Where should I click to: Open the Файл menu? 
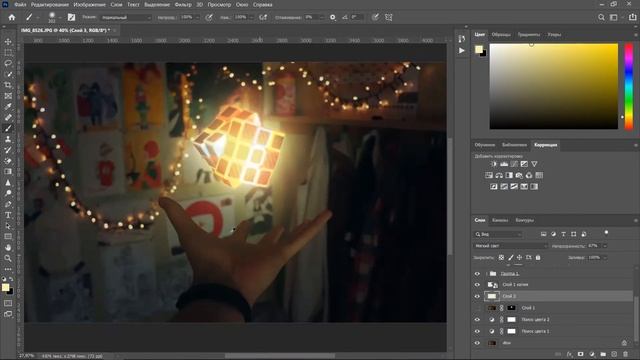[20, 4]
